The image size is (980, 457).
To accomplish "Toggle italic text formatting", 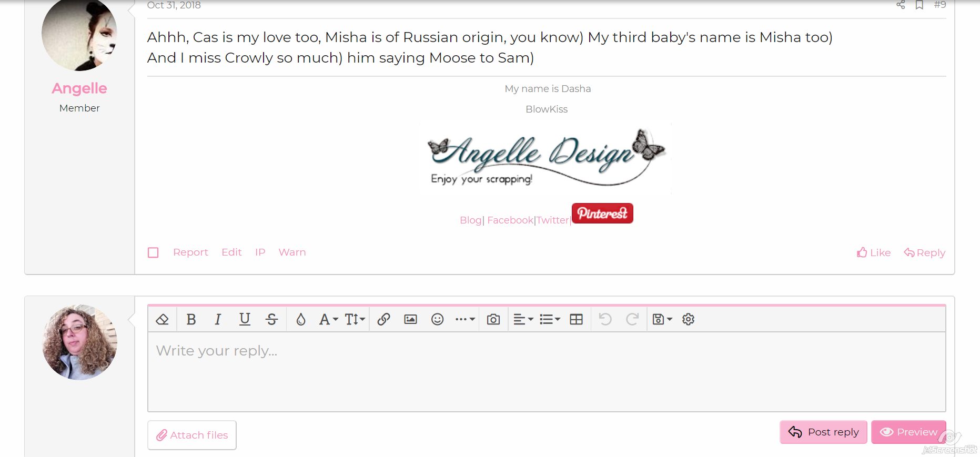I will point(218,319).
